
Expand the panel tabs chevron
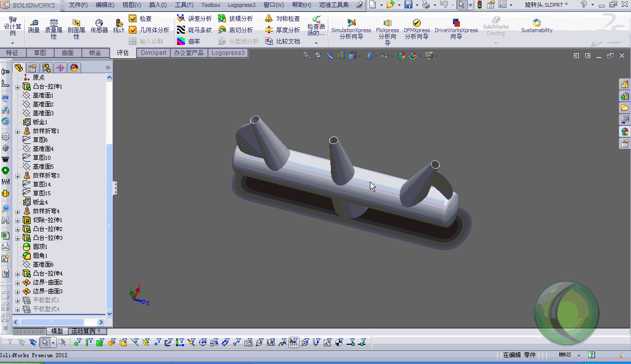click(108, 68)
